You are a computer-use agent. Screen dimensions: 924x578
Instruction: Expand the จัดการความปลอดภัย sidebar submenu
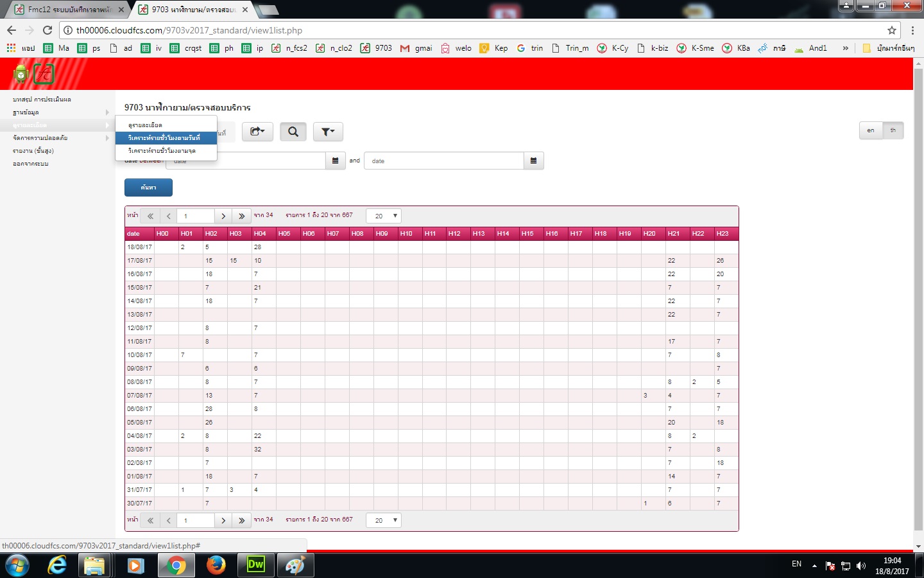pos(58,138)
